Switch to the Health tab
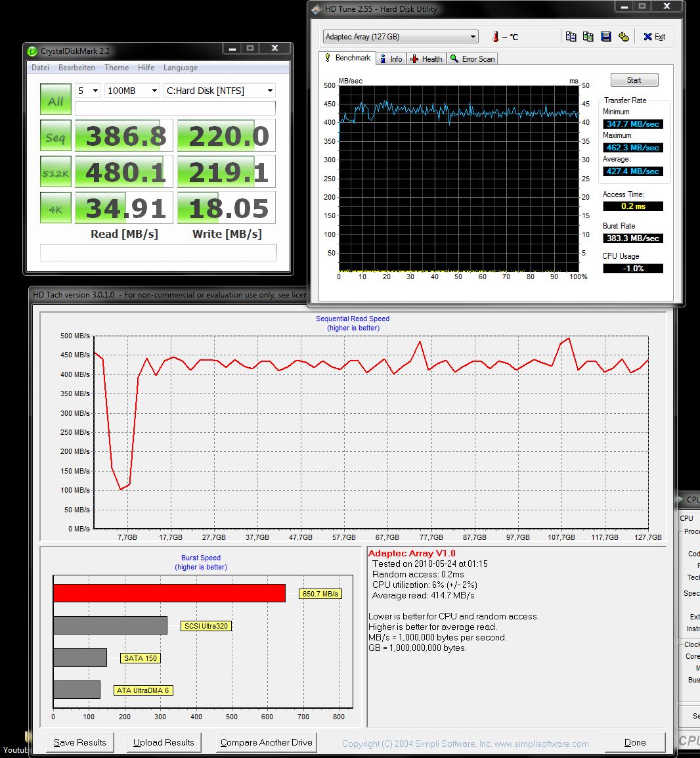Screen dimensions: 700x758 (x=426, y=58)
